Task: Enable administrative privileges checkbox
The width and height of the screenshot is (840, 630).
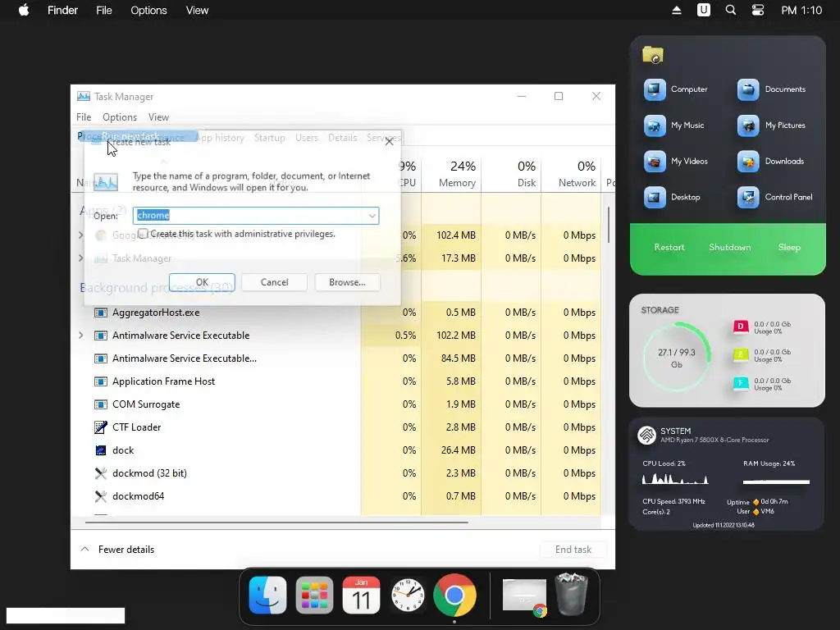Action: coord(143,234)
